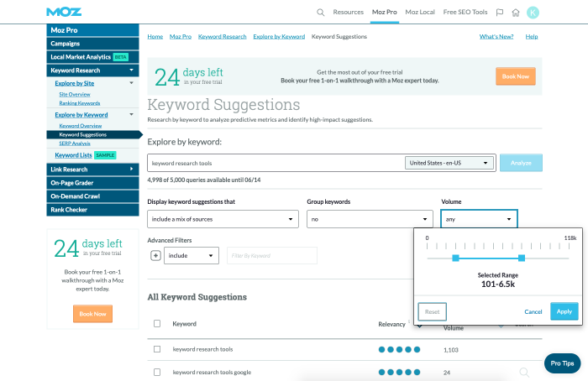Click the volume slider track between handles
Screen dimensions: 588x381
coord(489,258)
